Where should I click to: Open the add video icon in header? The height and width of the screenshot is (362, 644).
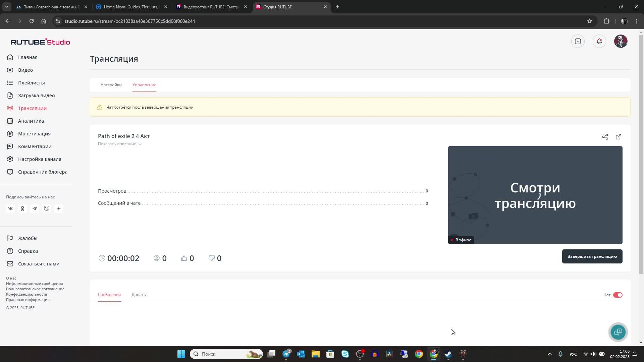click(x=578, y=41)
